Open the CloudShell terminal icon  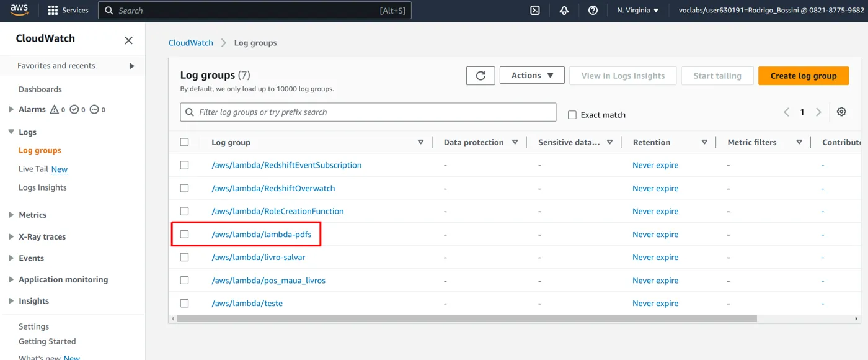point(535,11)
